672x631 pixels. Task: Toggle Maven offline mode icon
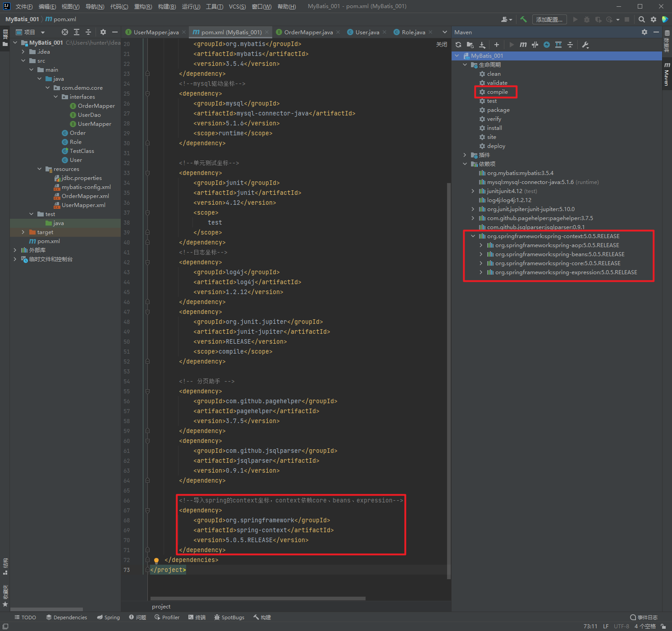point(535,45)
